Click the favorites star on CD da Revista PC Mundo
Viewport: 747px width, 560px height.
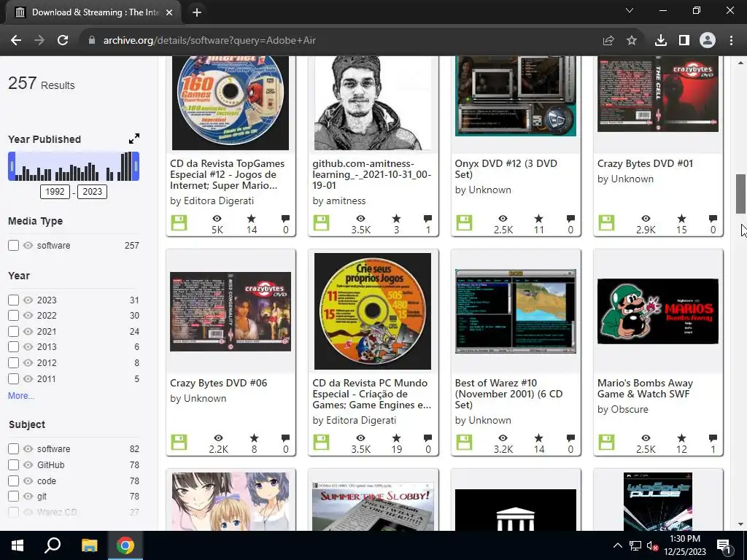click(x=396, y=438)
